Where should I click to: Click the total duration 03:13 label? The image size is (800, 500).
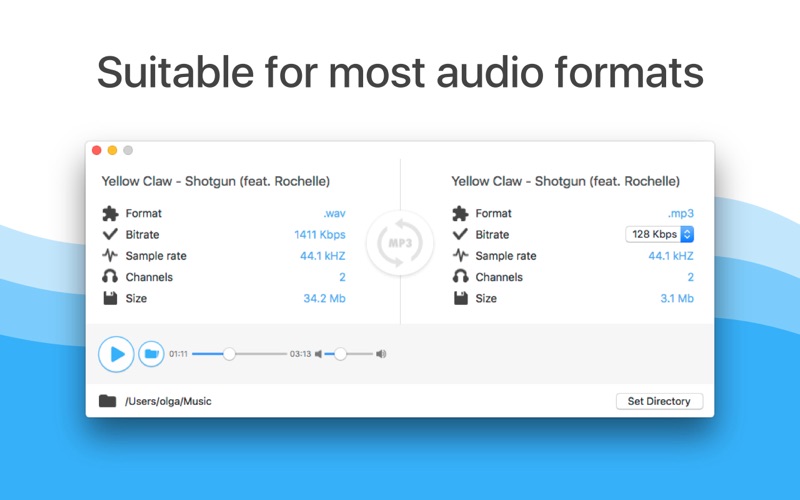(x=301, y=354)
